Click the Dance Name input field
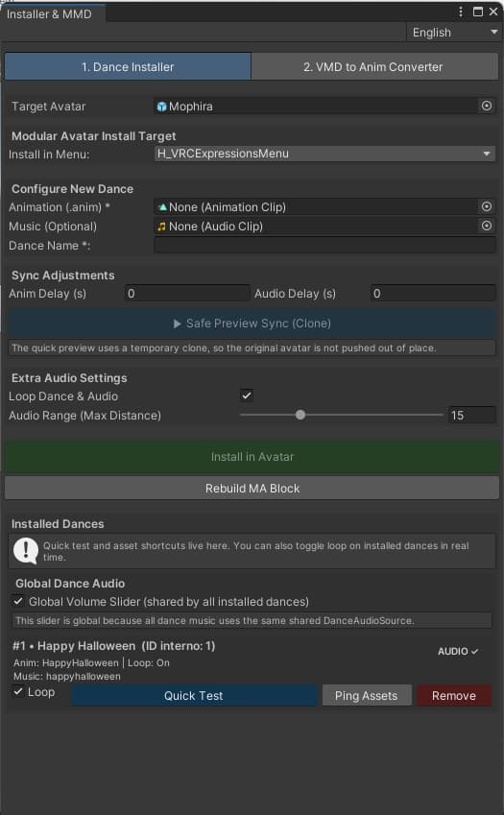Image resolution: width=504 pixels, height=815 pixels. [324, 246]
